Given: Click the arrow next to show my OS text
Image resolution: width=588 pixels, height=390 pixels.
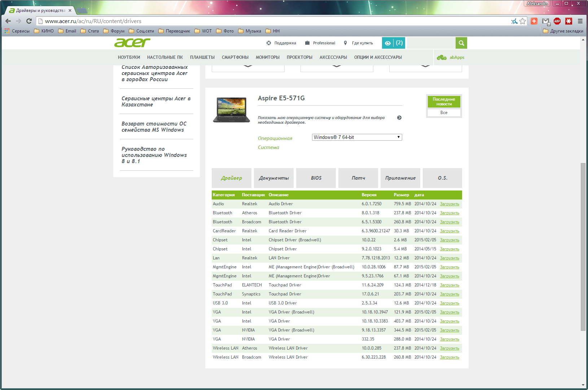Looking at the screenshot, I should pyautogui.click(x=399, y=118).
